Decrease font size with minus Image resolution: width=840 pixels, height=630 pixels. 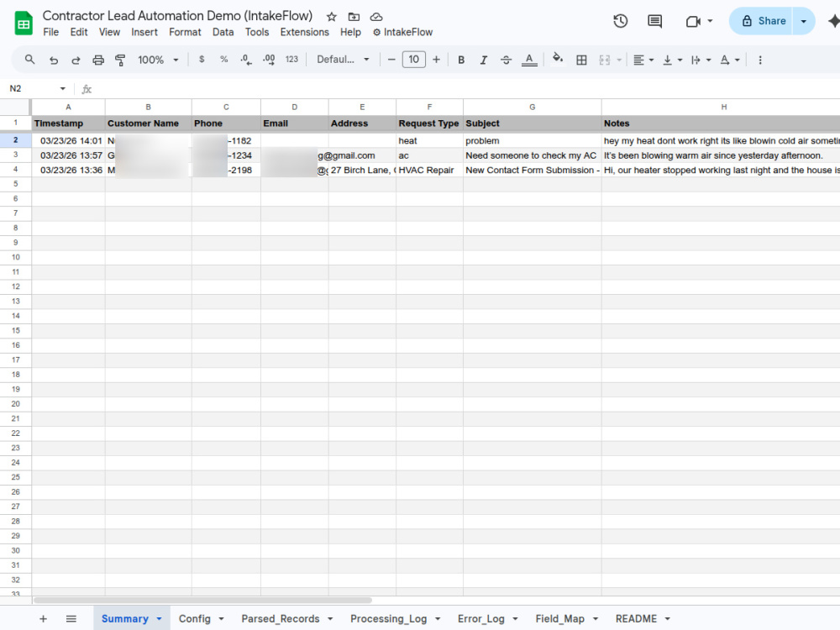tap(391, 60)
